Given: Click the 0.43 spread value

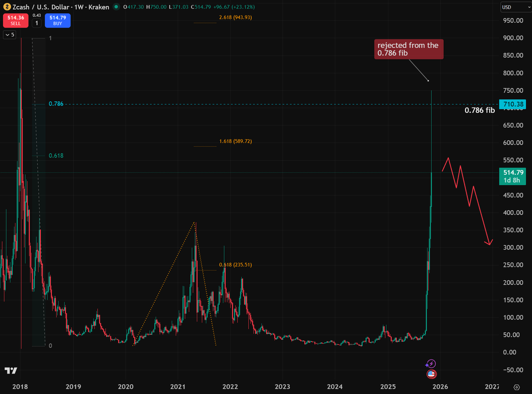Looking at the screenshot, I should pyautogui.click(x=36, y=16).
